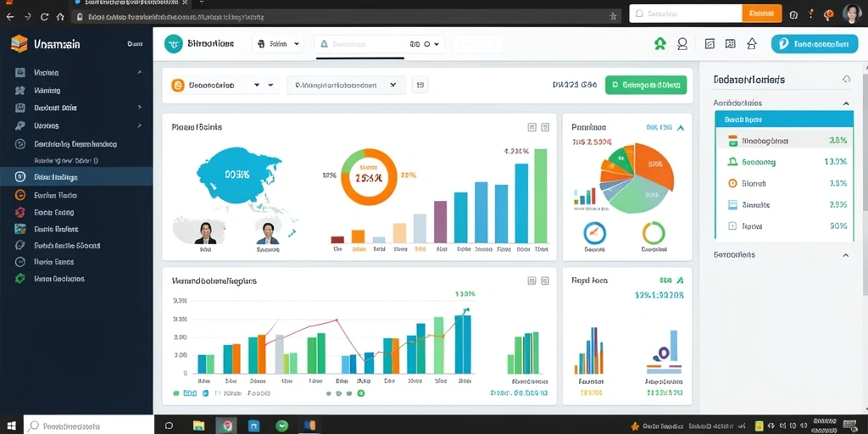Click the browser address bar

pyautogui.click(x=347, y=17)
